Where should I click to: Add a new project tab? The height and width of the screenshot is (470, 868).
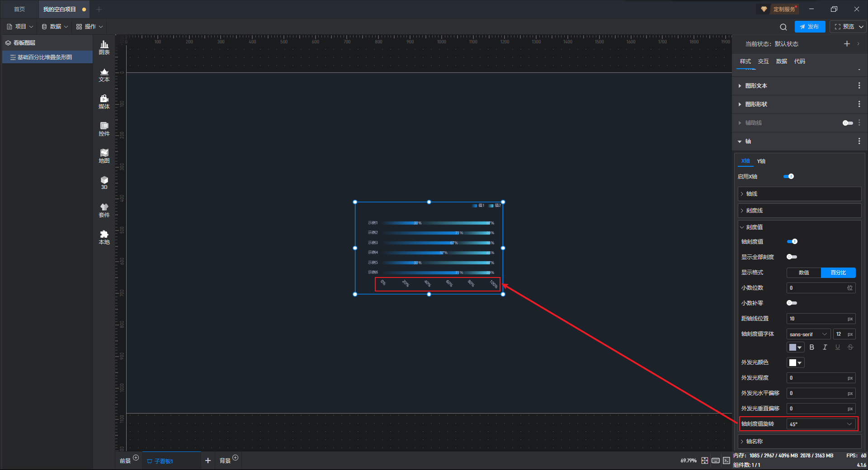(x=99, y=9)
